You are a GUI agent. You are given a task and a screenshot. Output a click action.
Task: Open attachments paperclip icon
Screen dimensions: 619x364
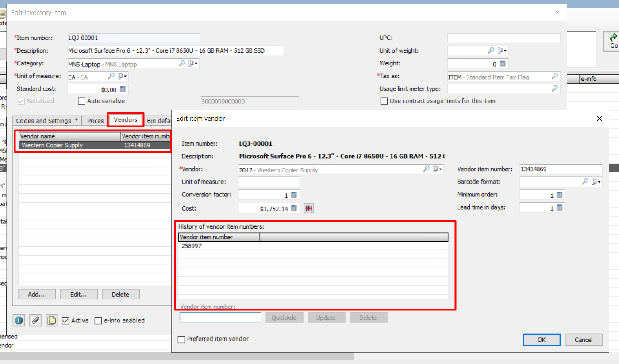click(x=35, y=321)
